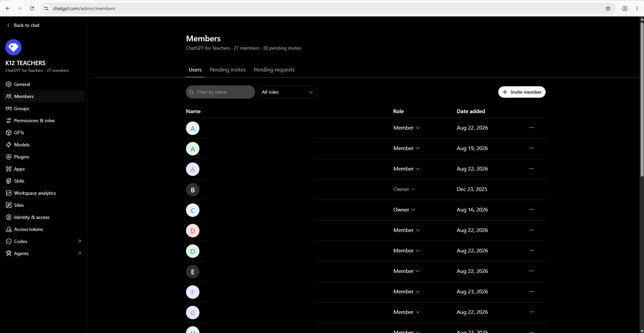This screenshot has width=644, height=333.
Task: Click the page vertical scrollbar thumb
Action: (642, 99)
